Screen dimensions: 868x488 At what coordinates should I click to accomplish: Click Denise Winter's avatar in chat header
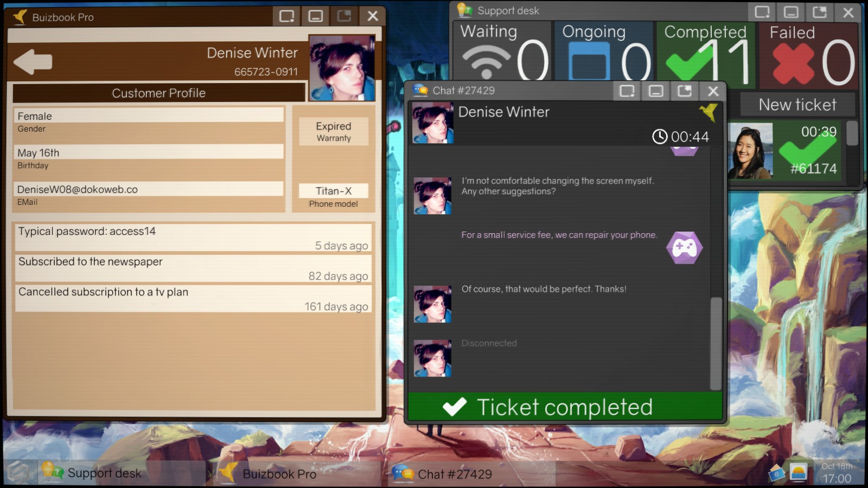click(432, 123)
